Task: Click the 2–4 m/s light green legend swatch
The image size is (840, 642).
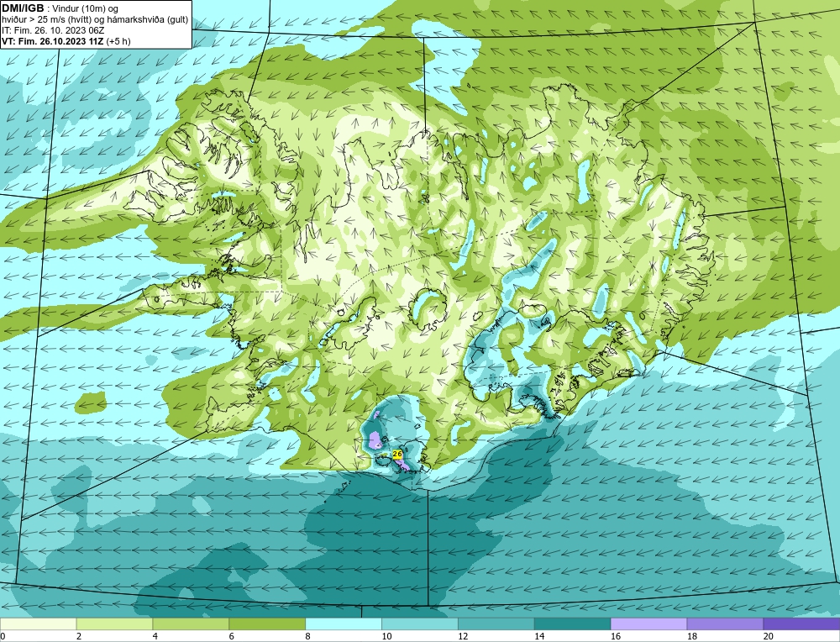Action: tap(114, 624)
